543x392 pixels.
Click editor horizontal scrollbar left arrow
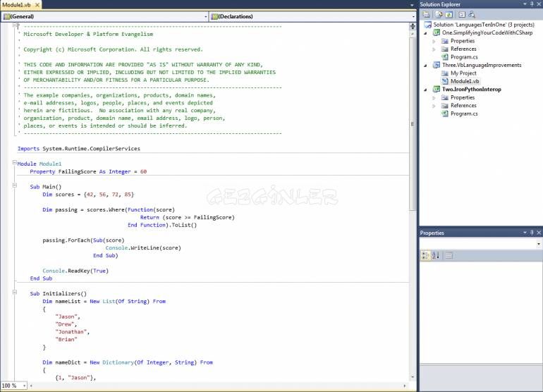(31, 386)
